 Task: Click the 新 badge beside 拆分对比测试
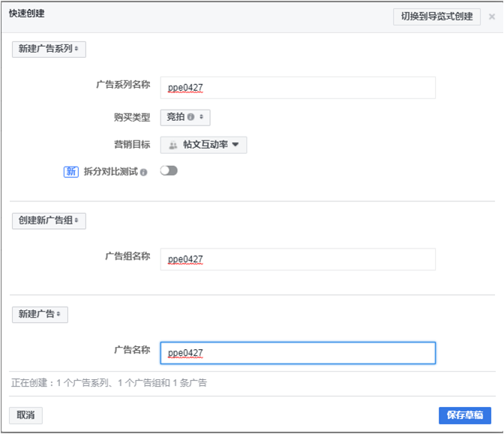point(71,171)
